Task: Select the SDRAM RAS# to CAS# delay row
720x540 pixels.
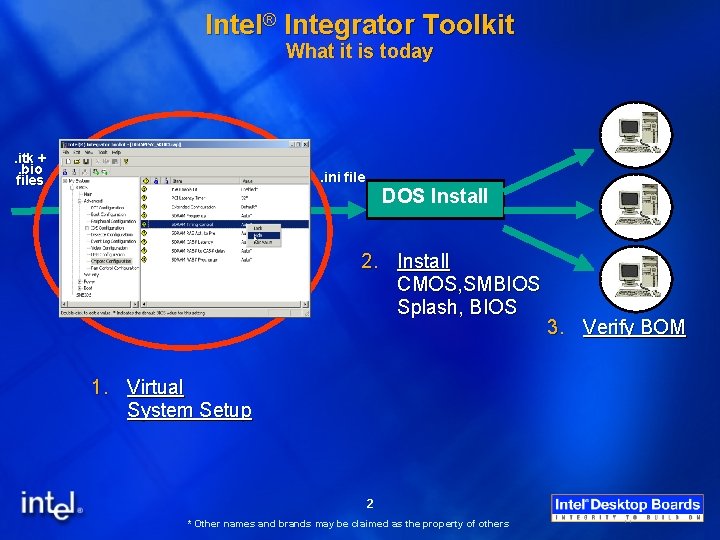Action: coord(225,251)
